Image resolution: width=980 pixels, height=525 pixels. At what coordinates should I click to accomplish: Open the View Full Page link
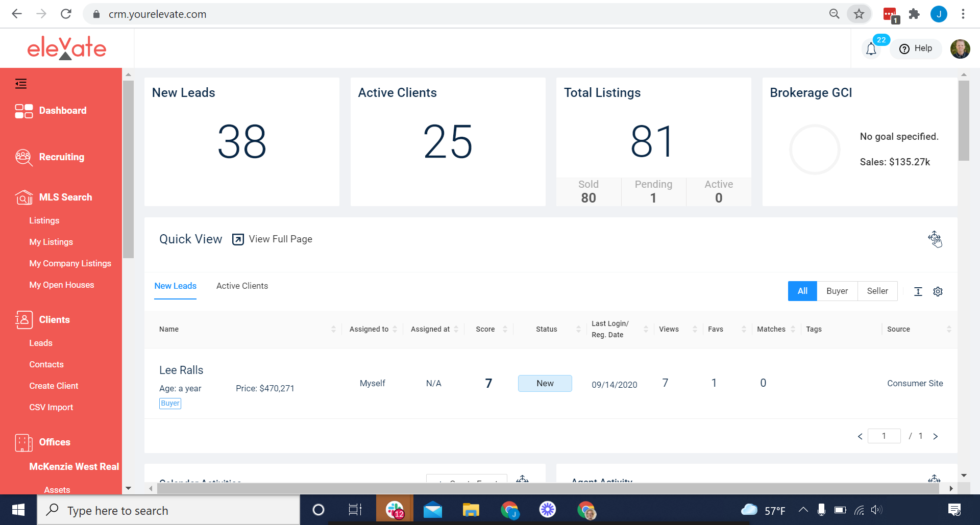[280, 239]
